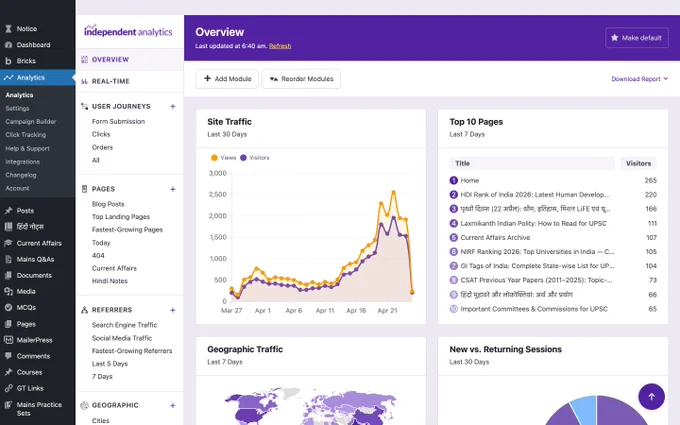Open the Dashboard gauge icon
680x425 pixels.
click(8, 45)
